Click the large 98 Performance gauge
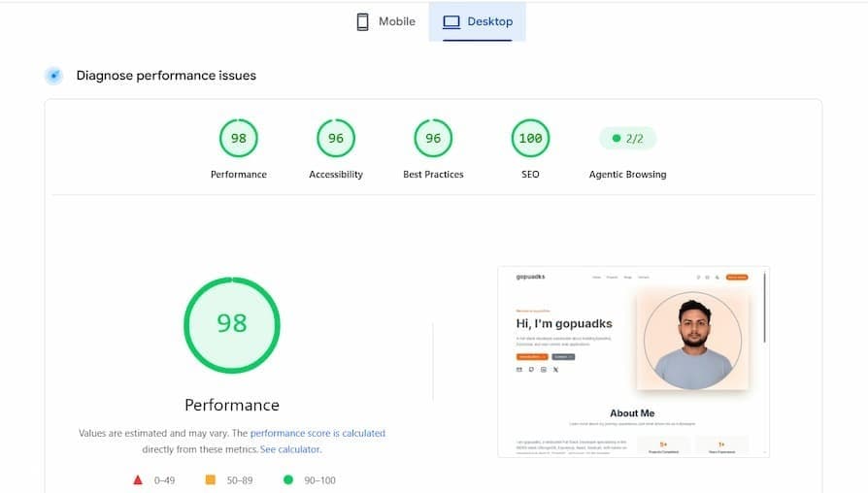Image resolution: width=868 pixels, height=493 pixels. (232, 325)
